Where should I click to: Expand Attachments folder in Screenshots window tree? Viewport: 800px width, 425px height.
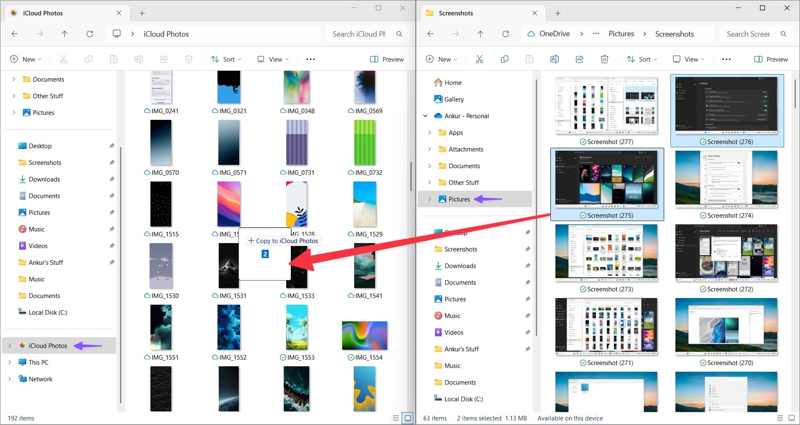(x=430, y=149)
